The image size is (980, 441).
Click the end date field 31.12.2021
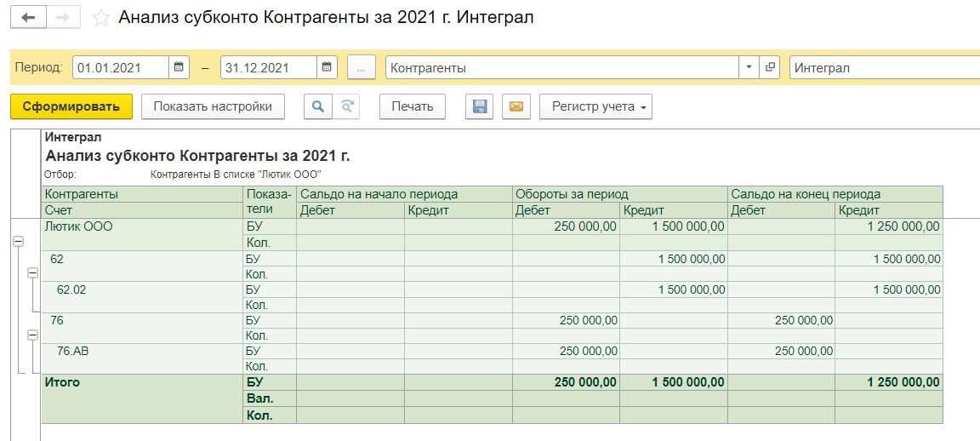270,68
